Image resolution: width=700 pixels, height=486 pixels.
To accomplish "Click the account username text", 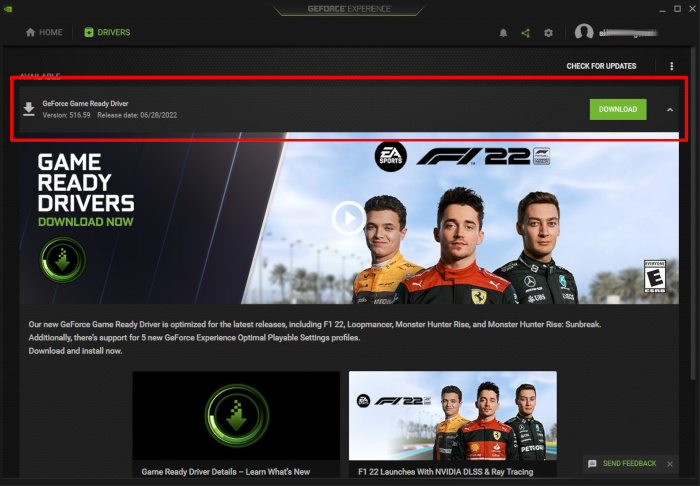I will point(628,33).
